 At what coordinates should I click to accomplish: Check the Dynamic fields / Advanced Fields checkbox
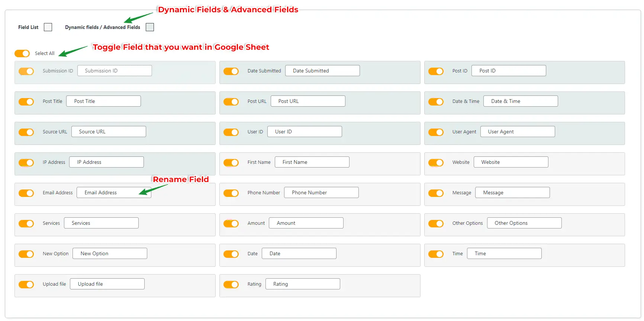coord(150,27)
